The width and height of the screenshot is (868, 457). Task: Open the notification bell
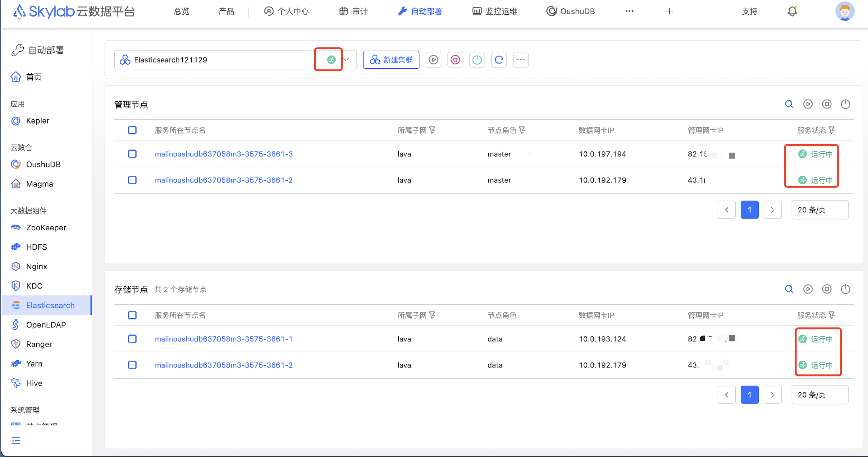tap(792, 12)
